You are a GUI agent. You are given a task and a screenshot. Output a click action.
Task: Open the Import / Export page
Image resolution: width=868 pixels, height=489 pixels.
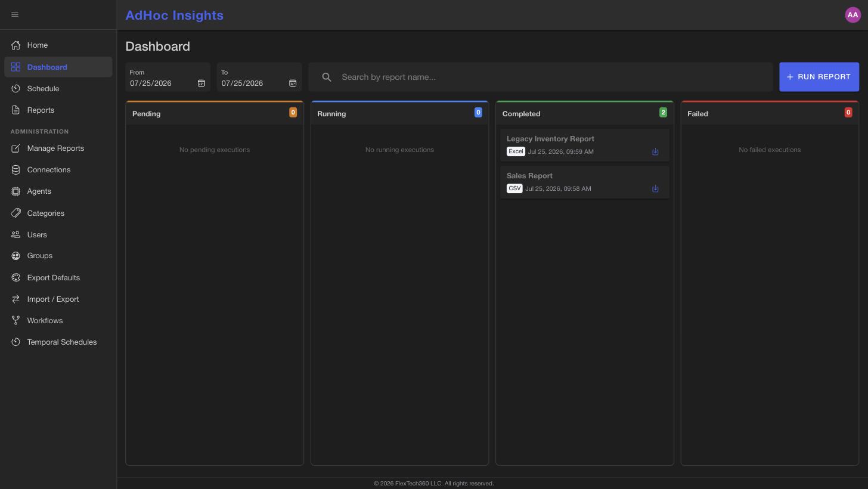click(x=58, y=299)
